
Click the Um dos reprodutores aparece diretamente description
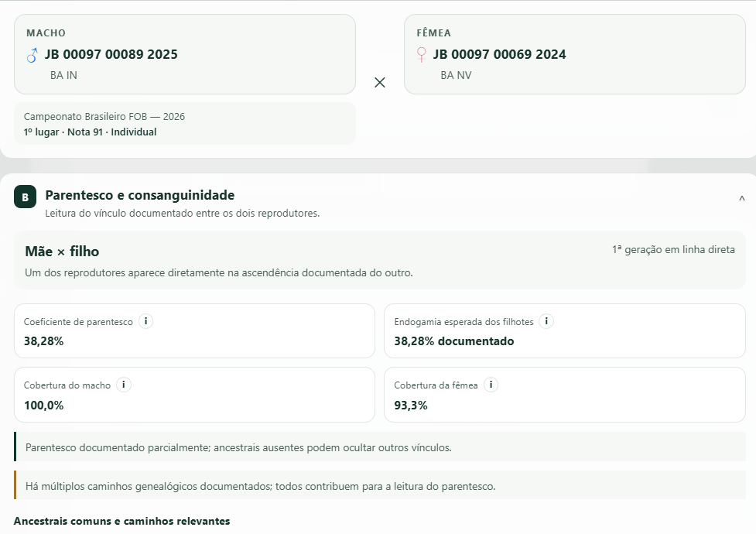coord(219,272)
